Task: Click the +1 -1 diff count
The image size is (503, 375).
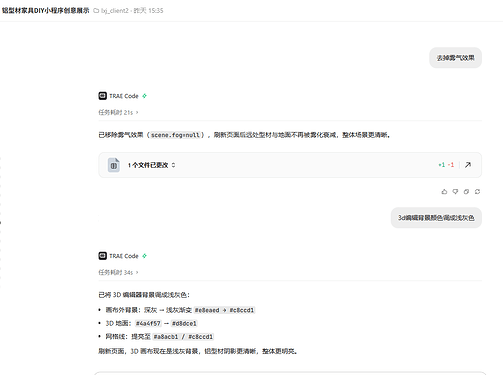Action: coord(446,165)
